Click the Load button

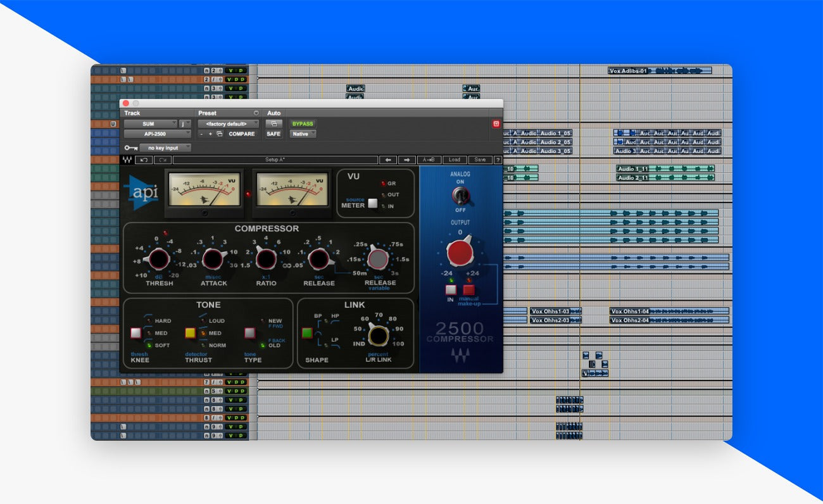tap(455, 160)
